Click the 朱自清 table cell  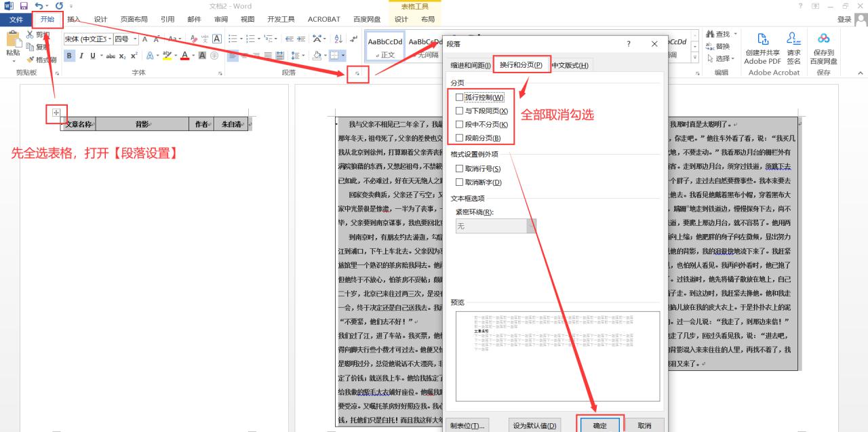tap(231, 124)
